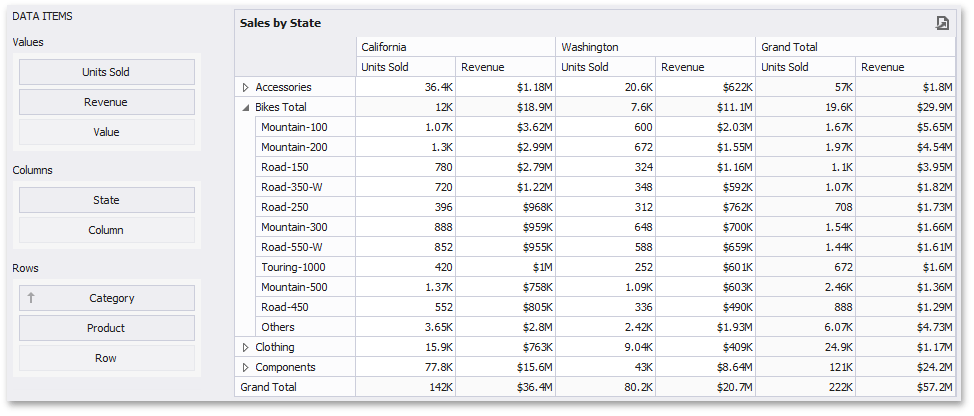Click the Grand Total row label

[x=268, y=387]
